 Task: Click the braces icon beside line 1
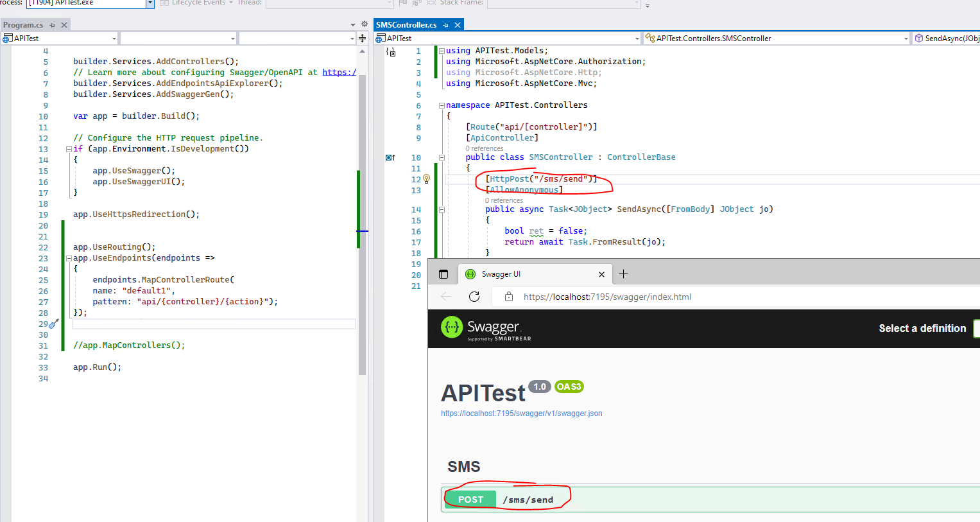[x=391, y=51]
